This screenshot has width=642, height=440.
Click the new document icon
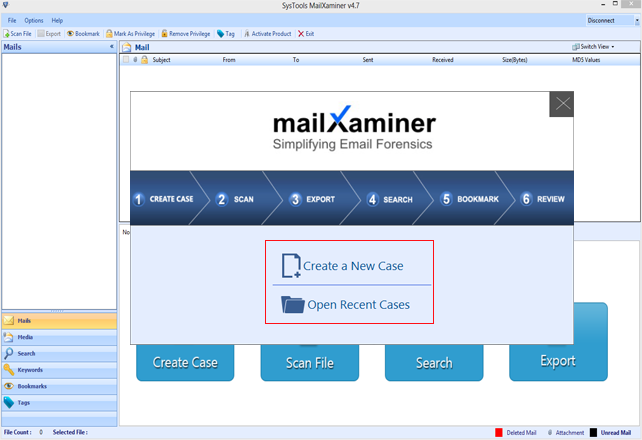pyautogui.click(x=291, y=266)
